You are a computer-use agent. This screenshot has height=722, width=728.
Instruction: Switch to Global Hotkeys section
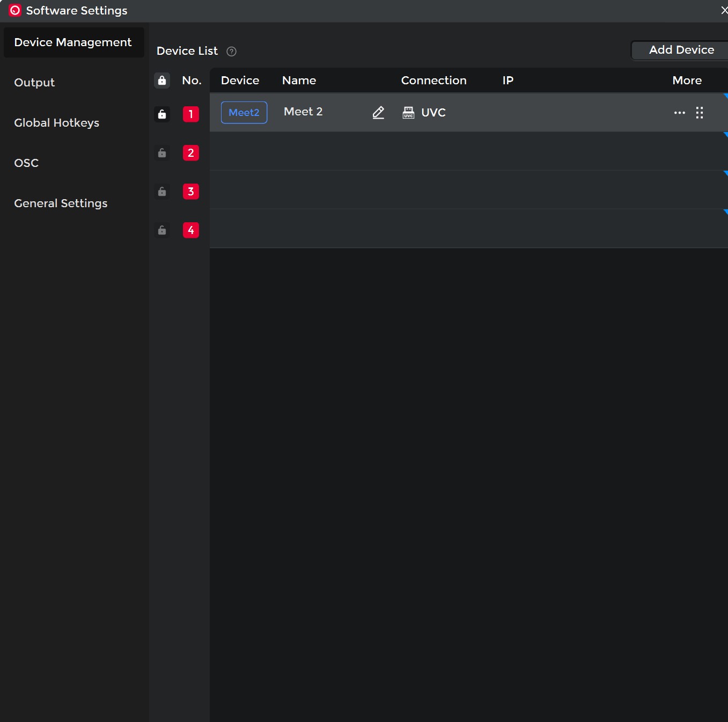click(x=56, y=123)
